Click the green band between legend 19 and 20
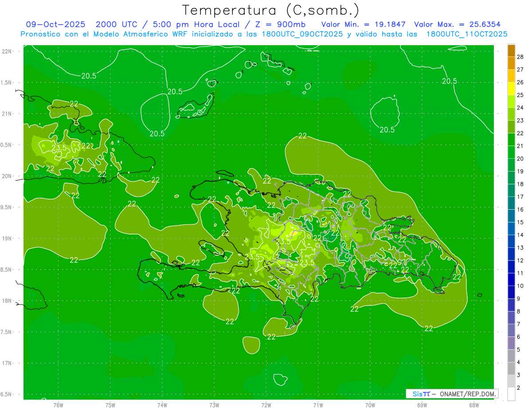This screenshot has height=411, width=532. pos(511,165)
